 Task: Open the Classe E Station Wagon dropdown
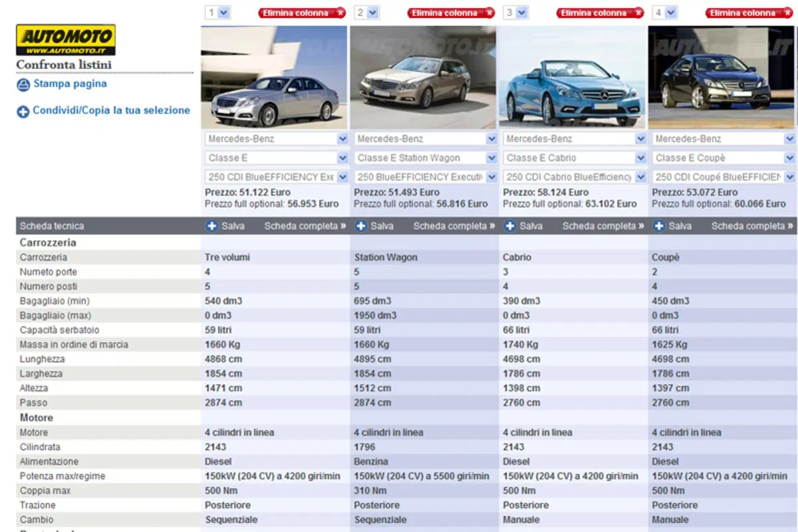coord(426,158)
